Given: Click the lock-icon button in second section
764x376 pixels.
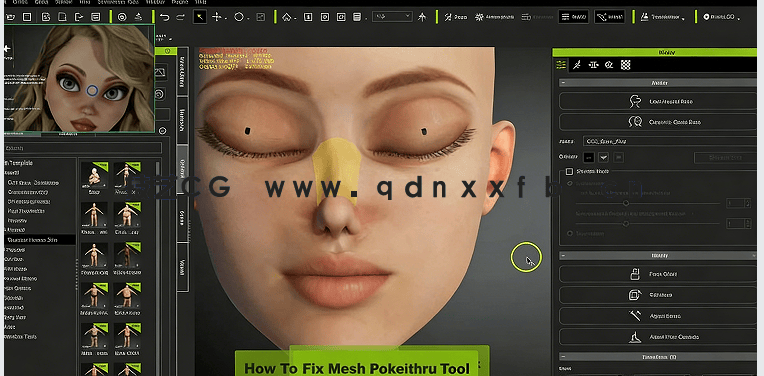Looking at the screenshot, I should (x=658, y=274).
